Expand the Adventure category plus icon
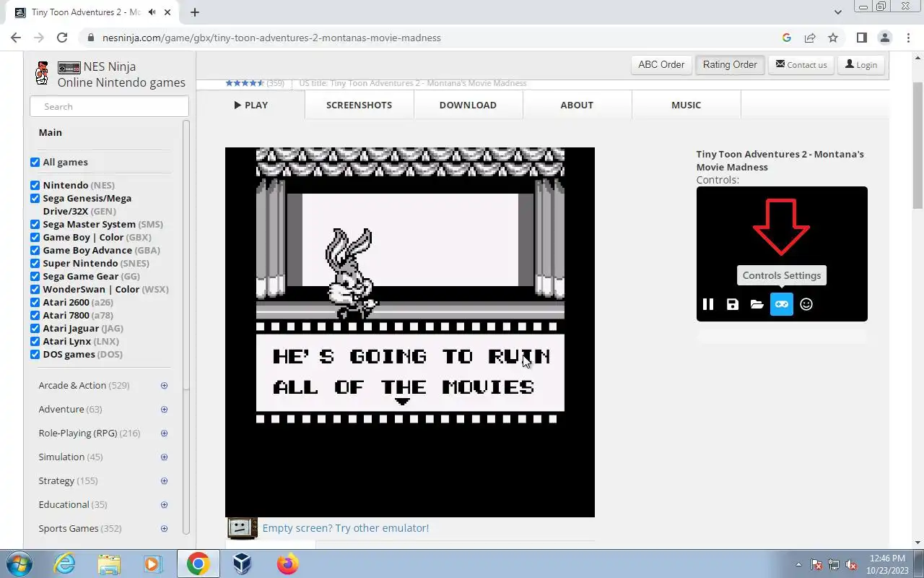Viewport: 924px width, 578px height. (164, 410)
